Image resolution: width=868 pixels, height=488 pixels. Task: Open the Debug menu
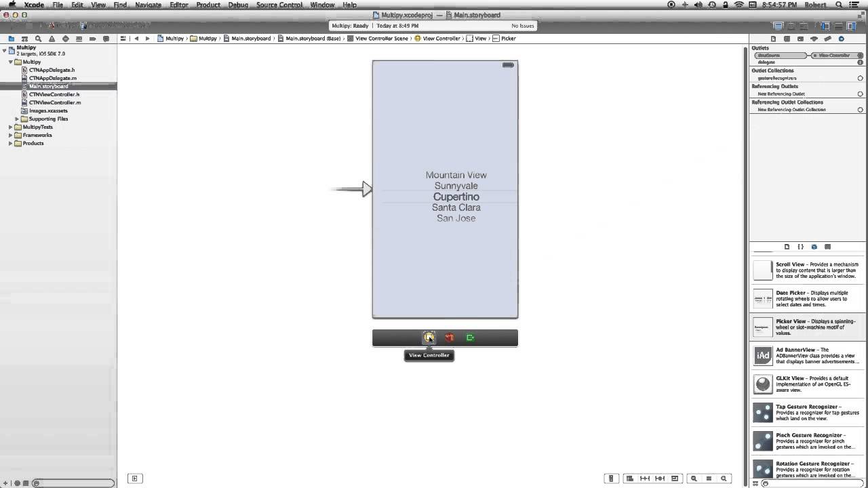tap(238, 5)
